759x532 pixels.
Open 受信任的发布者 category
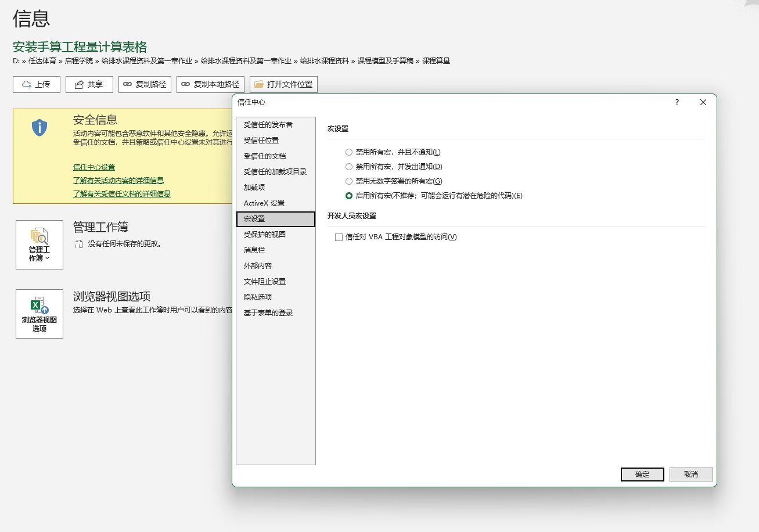pyautogui.click(x=276, y=125)
